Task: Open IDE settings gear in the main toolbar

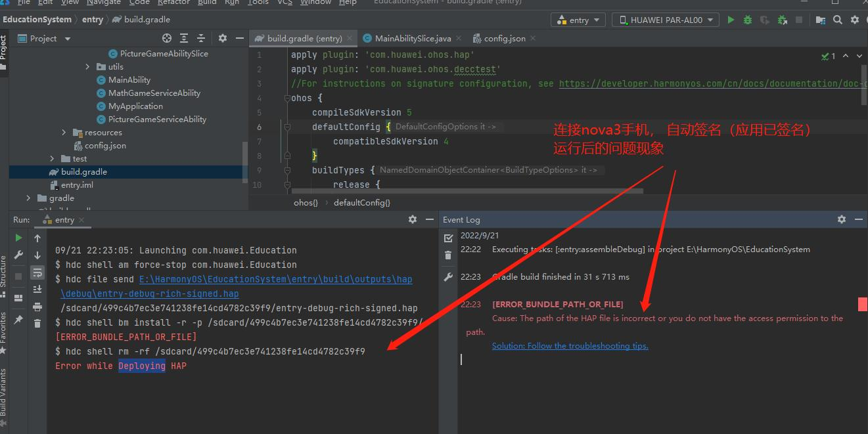Action: click(856, 20)
